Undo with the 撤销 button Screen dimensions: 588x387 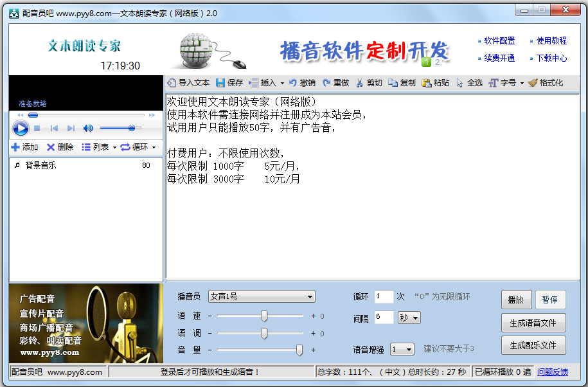(x=302, y=83)
